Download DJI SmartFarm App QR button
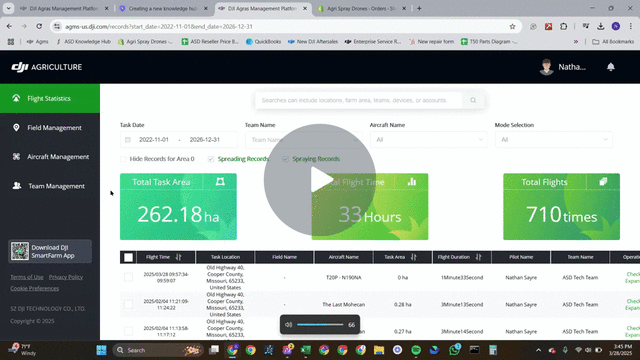Screen dimensions: 640x360 [50, 251]
